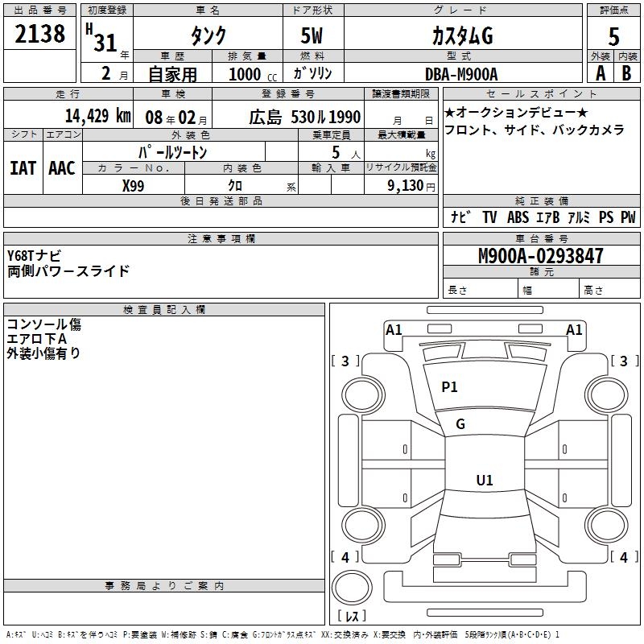Select the レス spare tire marker
The width and height of the screenshot is (644, 644).
(x=351, y=617)
